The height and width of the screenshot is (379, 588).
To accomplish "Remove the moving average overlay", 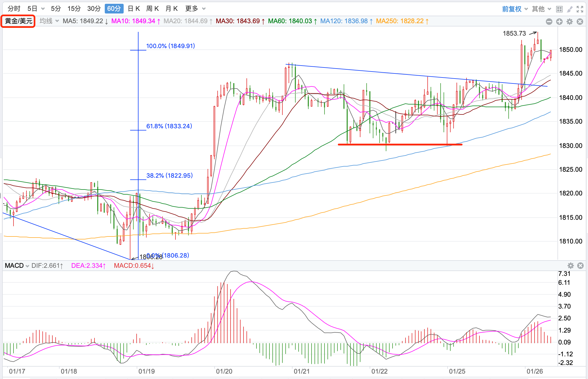I will click(x=580, y=22).
